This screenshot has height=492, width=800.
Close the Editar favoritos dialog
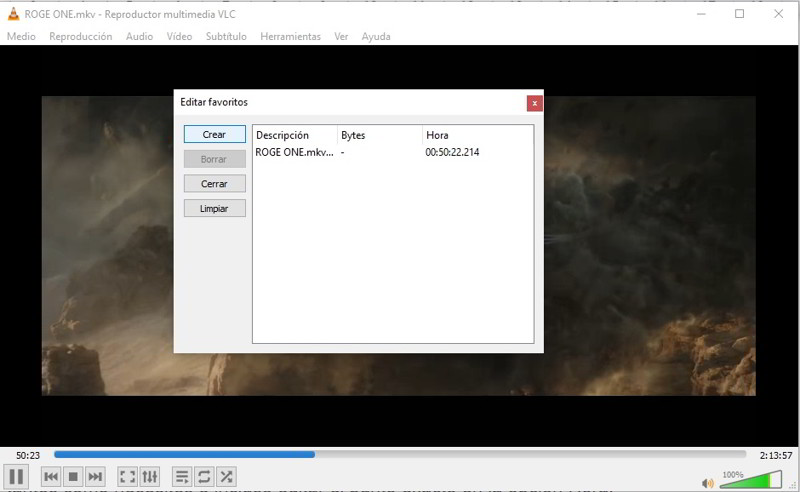pos(535,103)
